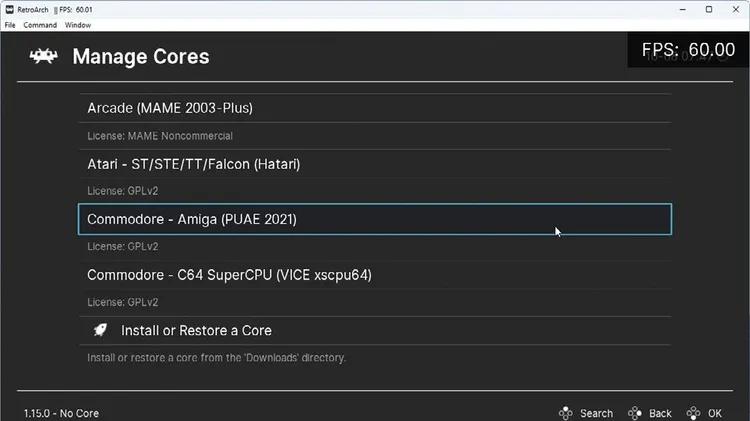Open the Window menu

(x=78, y=25)
